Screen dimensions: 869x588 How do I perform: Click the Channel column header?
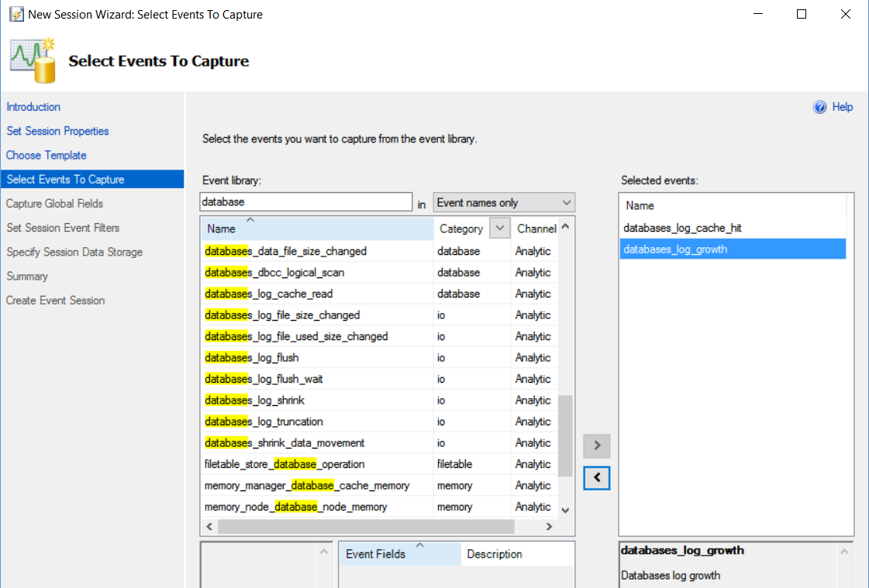coord(536,229)
